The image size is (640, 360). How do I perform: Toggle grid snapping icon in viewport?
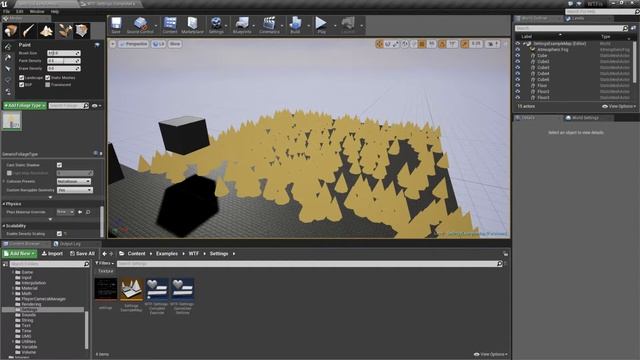(x=422, y=44)
